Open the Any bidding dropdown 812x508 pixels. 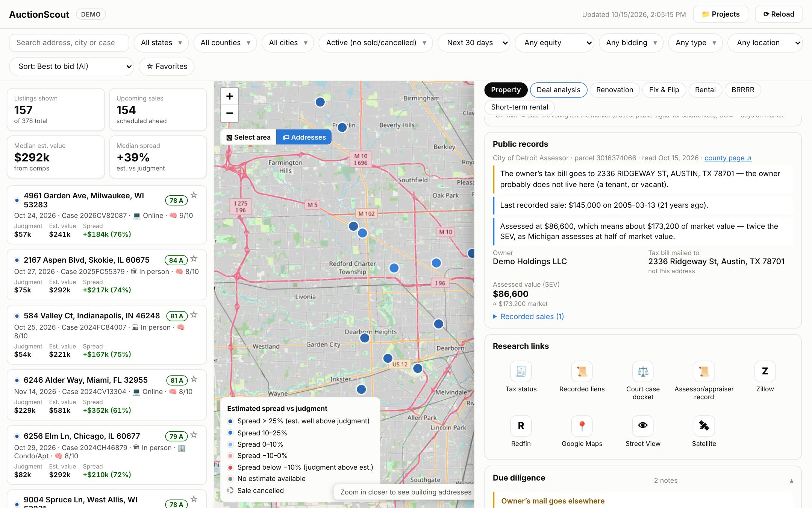point(631,43)
